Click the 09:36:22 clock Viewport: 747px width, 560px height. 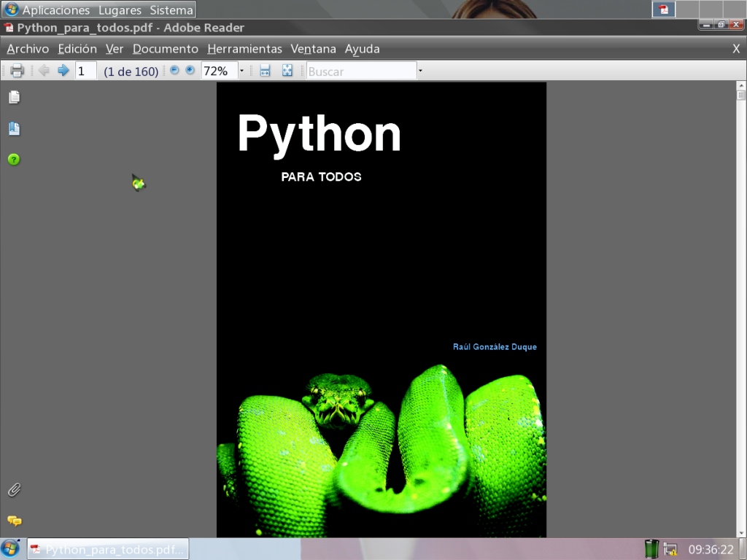711,550
